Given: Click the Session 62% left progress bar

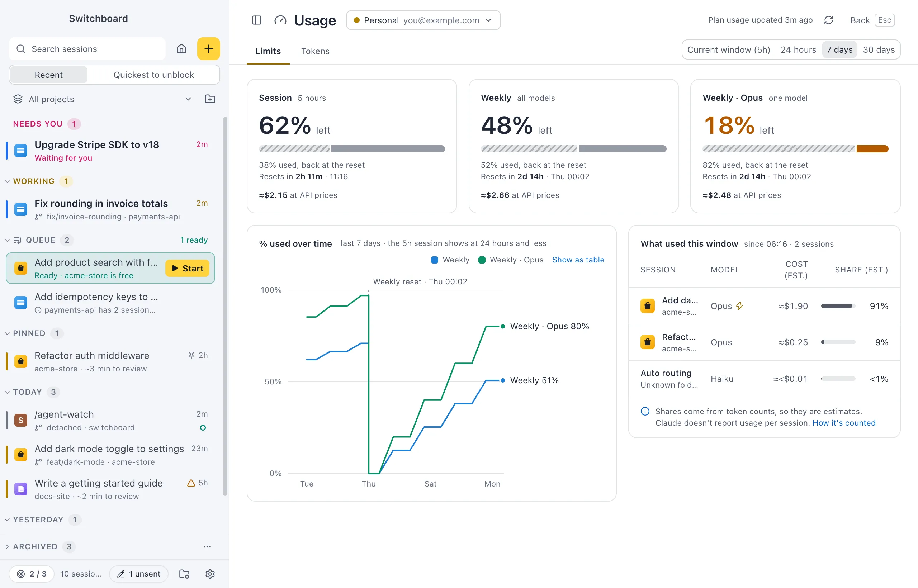Looking at the screenshot, I should [352, 149].
